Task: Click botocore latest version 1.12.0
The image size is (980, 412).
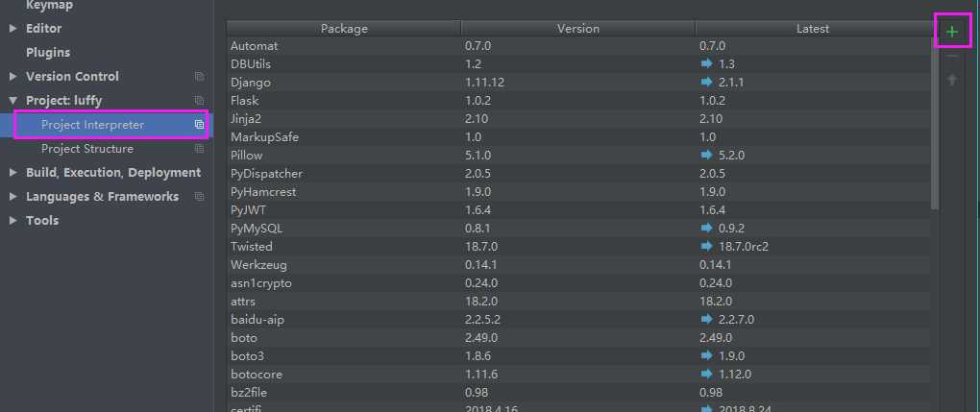Action: pos(734,374)
